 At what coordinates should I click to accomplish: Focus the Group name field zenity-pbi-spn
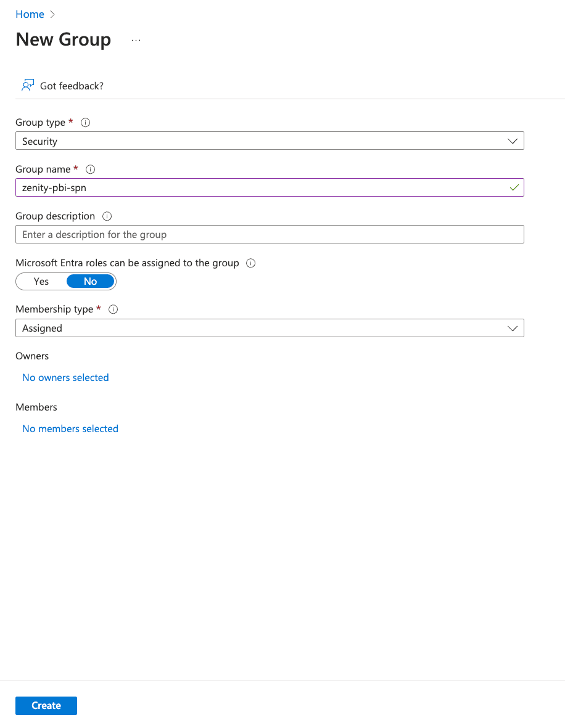pos(270,187)
